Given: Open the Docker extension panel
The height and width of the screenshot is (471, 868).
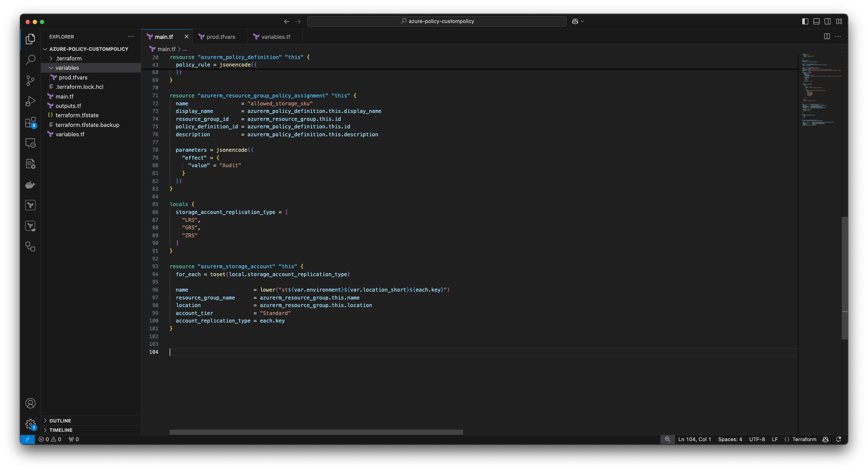Looking at the screenshot, I should pyautogui.click(x=31, y=184).
